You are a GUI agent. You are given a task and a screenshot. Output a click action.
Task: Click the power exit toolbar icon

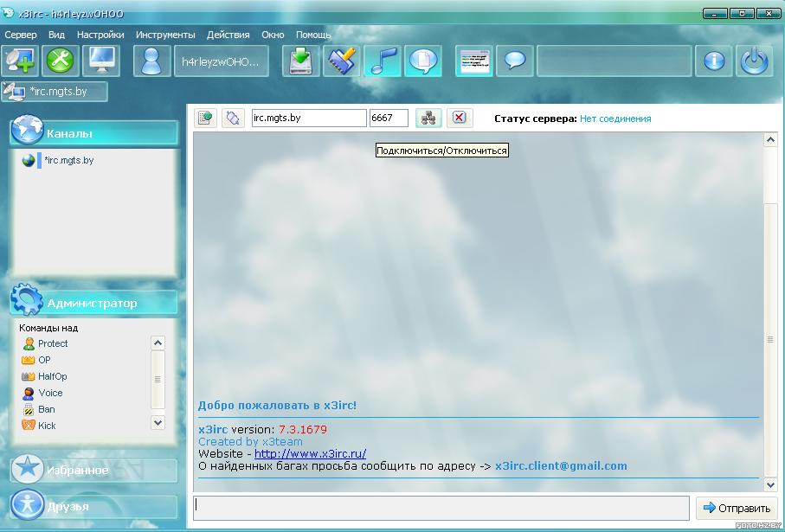(x=755, y=61)
